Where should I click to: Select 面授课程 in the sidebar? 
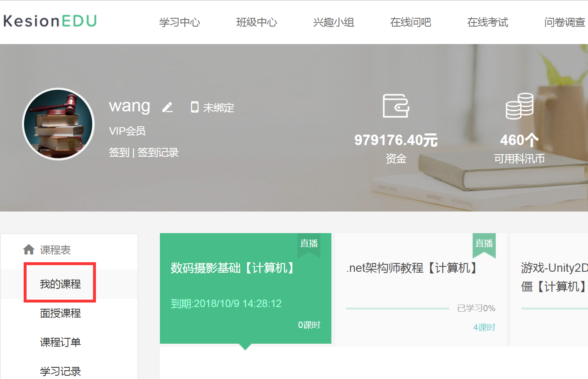coord(60,313)
